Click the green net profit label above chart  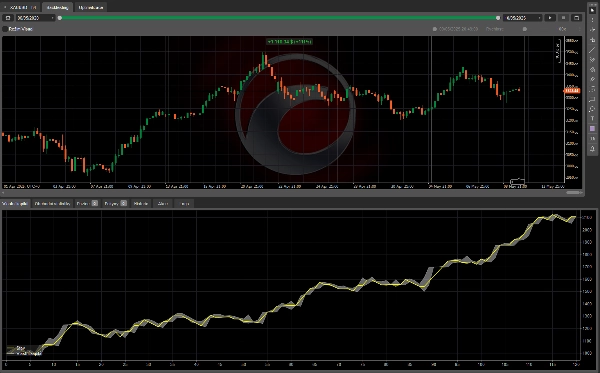coord(290,42)
